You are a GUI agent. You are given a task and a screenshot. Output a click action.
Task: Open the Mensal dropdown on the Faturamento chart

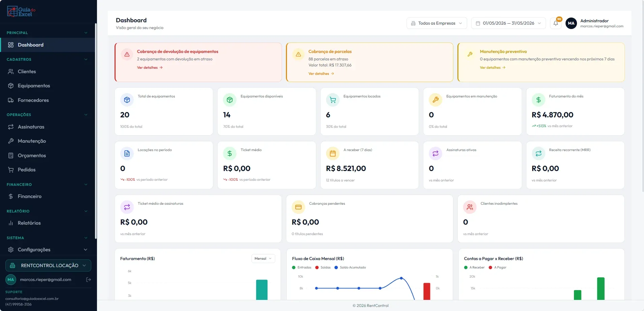click(x=263, y=258)
